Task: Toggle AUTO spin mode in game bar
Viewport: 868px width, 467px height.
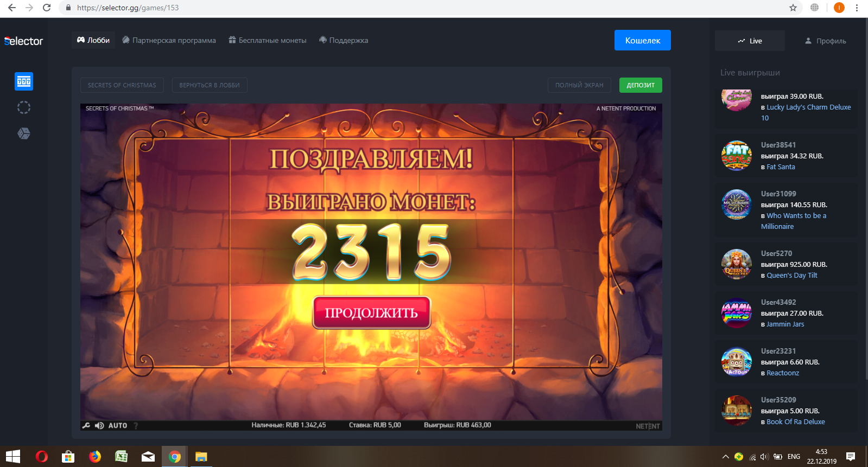Action: pos(118,426)
